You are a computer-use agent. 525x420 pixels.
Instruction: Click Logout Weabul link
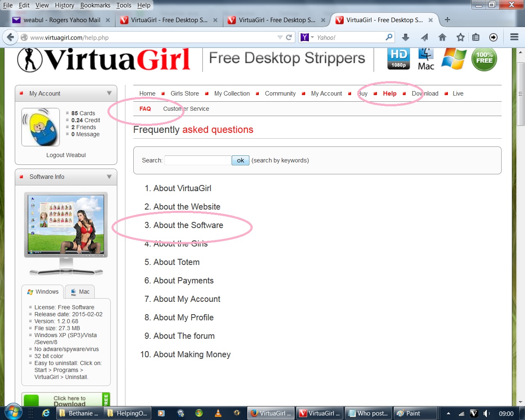click(66, 155)
